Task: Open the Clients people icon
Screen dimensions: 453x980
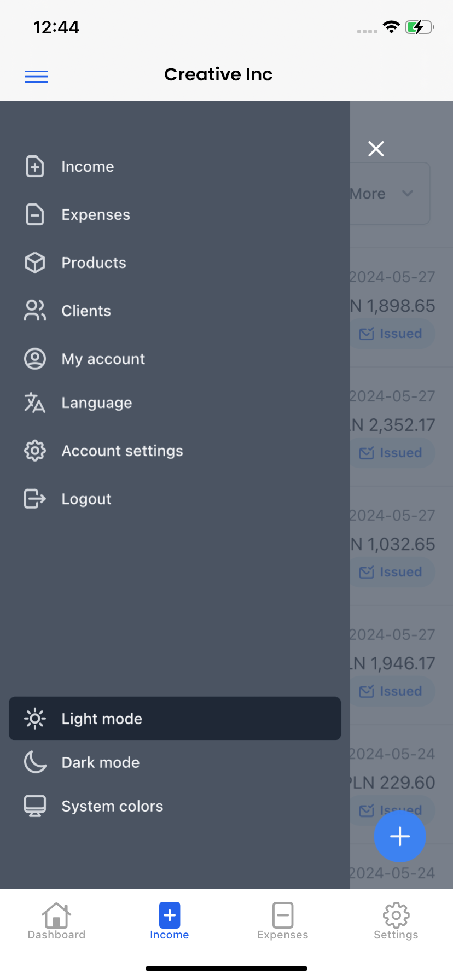Action: click(35, 311)
